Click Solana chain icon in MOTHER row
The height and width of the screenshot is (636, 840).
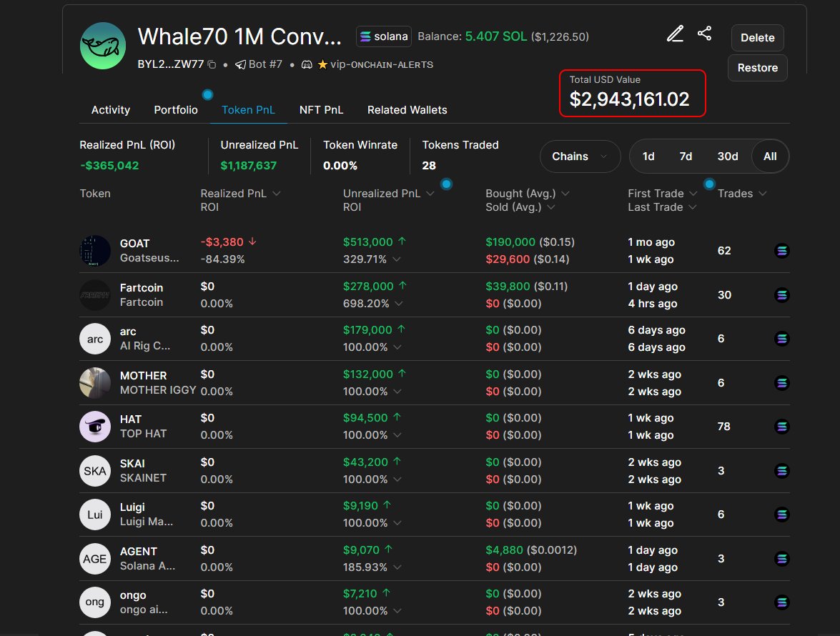click(781, 383)
